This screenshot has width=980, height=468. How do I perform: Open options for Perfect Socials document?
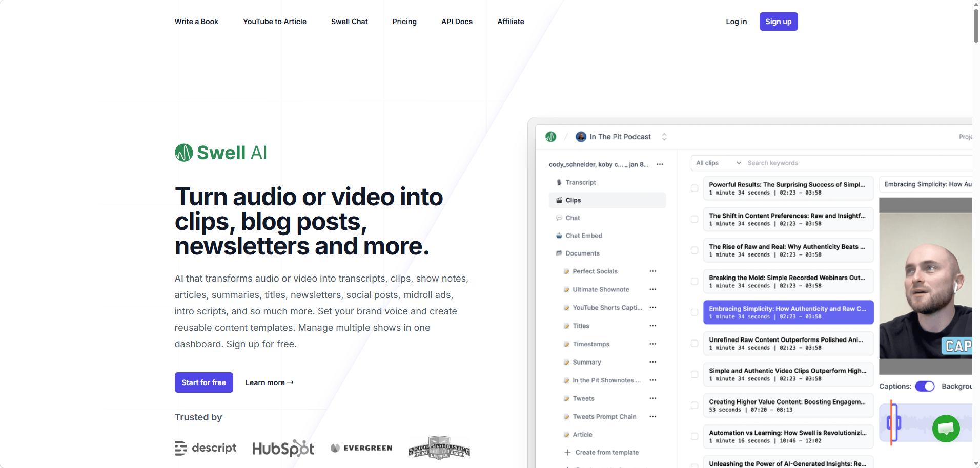click(652, 271)
